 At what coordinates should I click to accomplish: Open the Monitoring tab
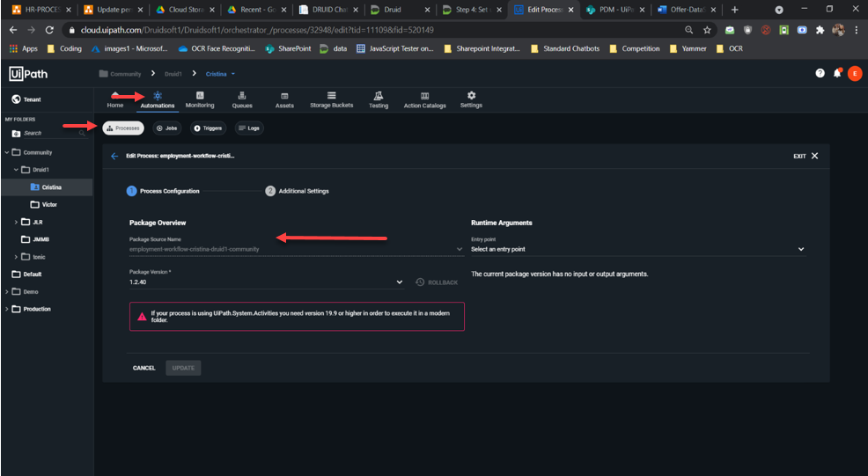(200, 99)
